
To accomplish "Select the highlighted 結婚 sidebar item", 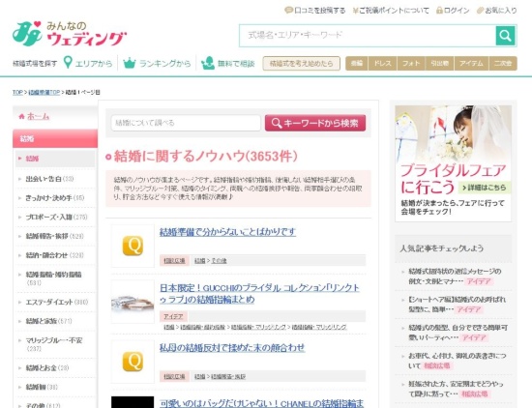I will point(55,159).
